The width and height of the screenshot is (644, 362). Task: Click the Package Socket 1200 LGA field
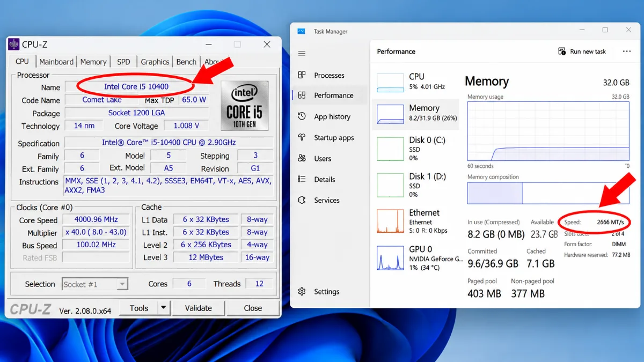coord(137,113)
